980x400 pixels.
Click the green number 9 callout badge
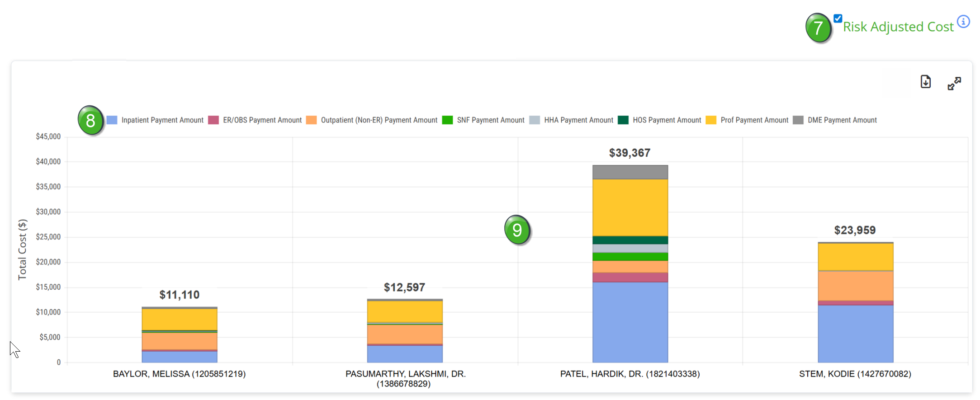pyautogui.click(x=517, y=230)
